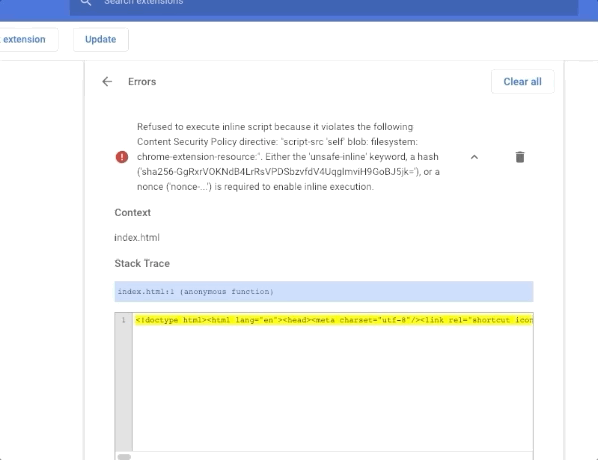This screenshot has width=598, height=460.
Task: Click the Errors page title
Action: click(142, 82)
